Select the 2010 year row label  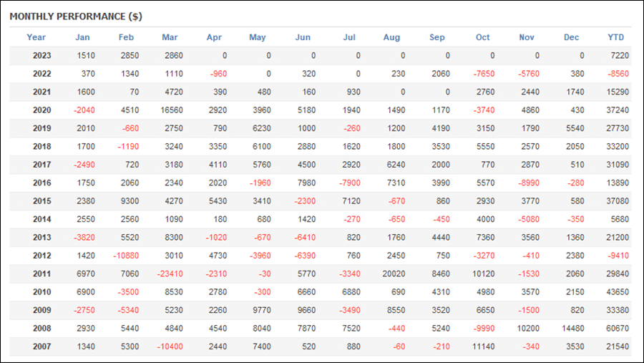click(42, 292)
